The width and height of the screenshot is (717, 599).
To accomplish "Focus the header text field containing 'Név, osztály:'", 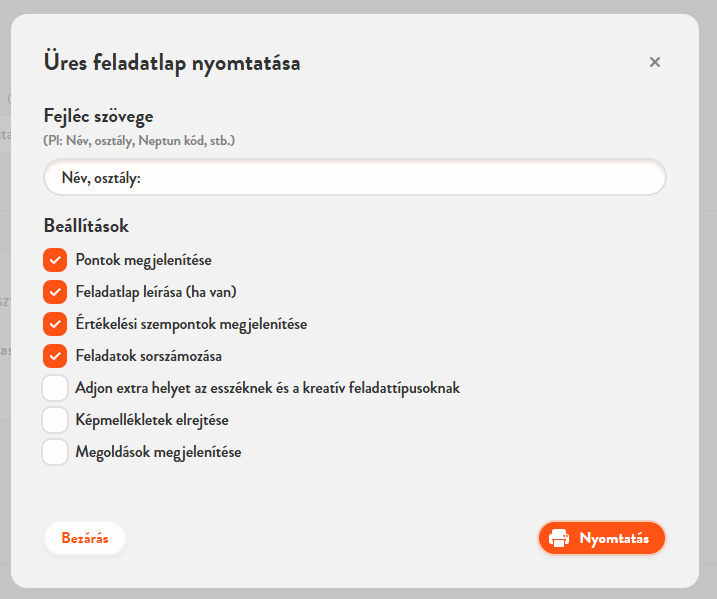I will tap(355, 178).
